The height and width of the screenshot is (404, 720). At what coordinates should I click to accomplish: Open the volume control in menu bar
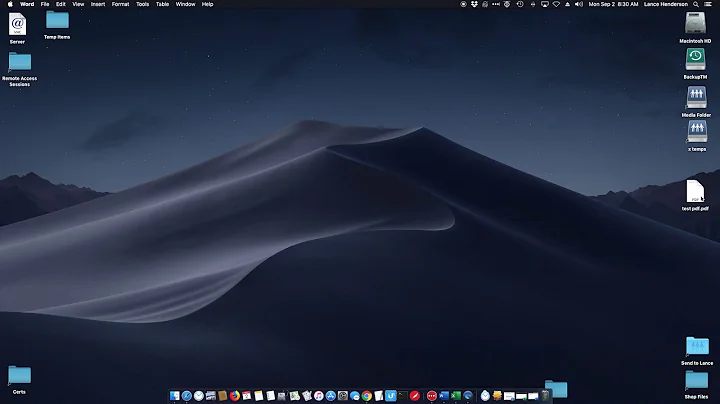coord(579,4)
